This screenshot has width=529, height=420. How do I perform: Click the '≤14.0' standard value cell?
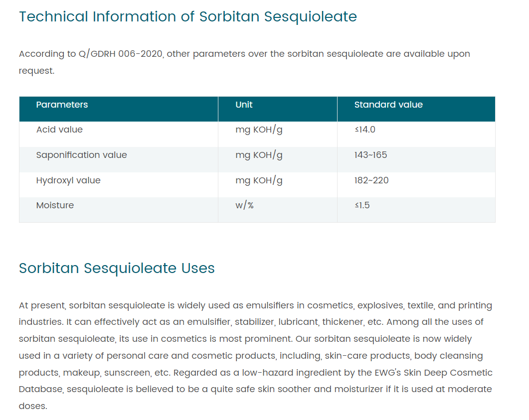[x=365, y=130]
